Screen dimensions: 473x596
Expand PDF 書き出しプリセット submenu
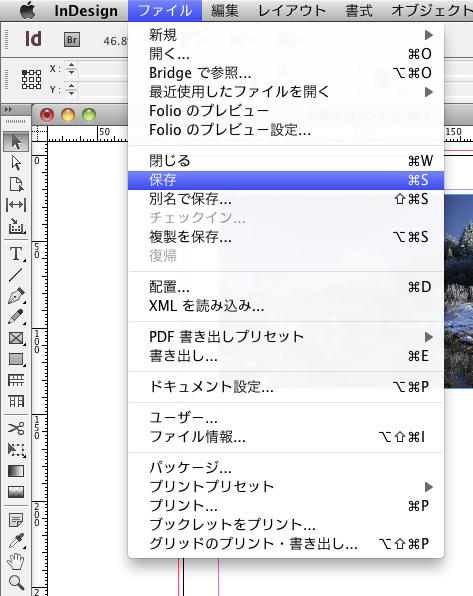pos(286,337)
